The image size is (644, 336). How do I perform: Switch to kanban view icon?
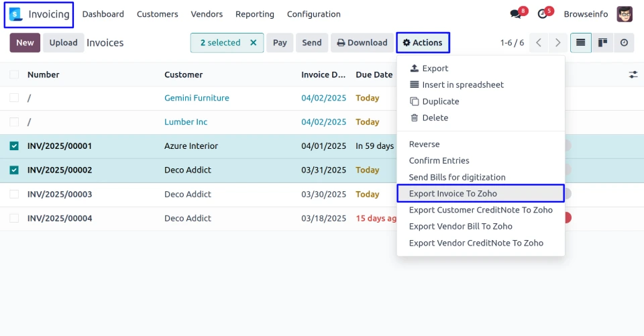(602, 43)
